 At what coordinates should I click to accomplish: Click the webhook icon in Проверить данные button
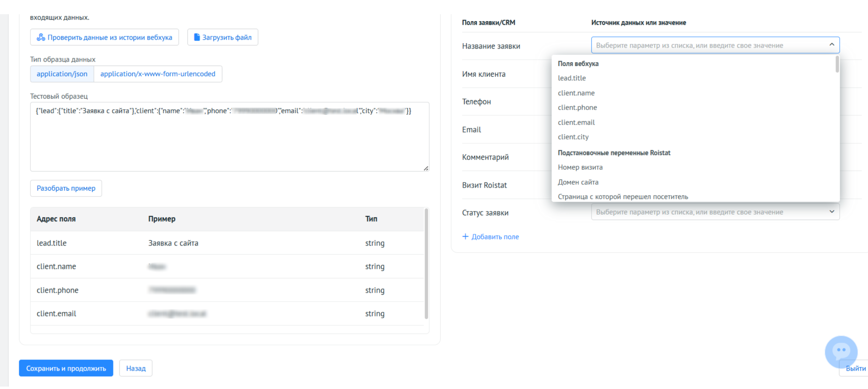41,37
